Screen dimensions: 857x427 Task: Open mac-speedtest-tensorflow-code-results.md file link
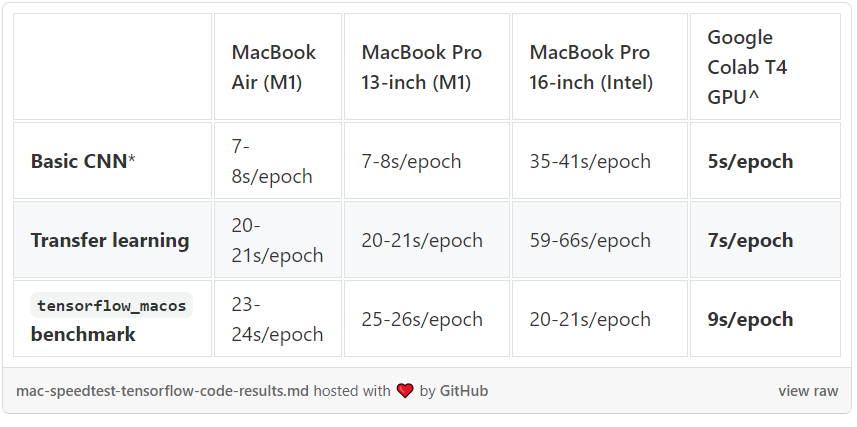tap(162, 391)
